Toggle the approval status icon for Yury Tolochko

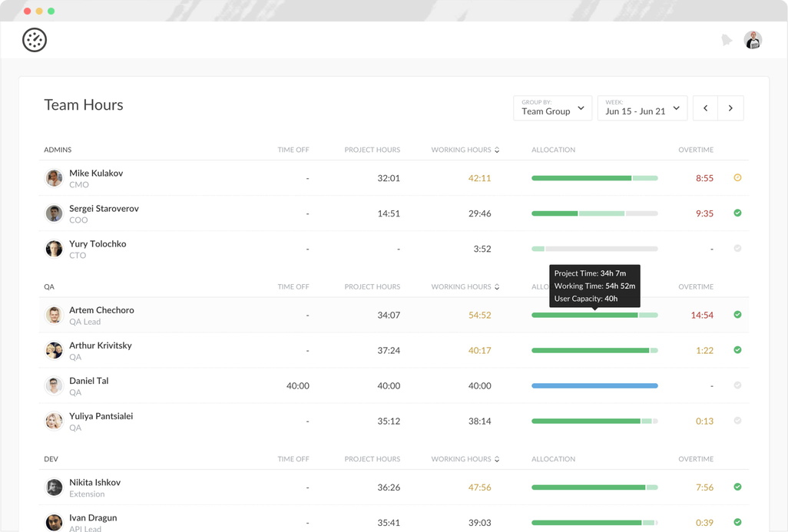[737, 248]
